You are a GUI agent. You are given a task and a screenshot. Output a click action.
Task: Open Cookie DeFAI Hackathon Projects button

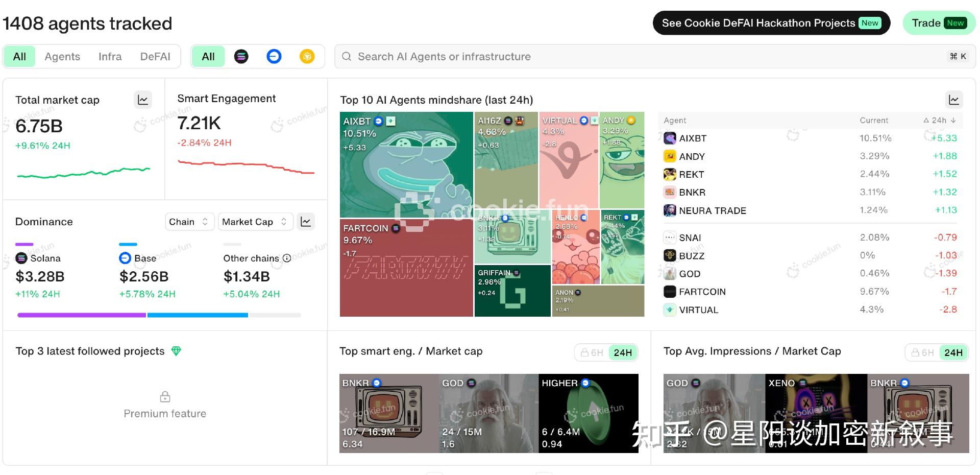point(771,23)
